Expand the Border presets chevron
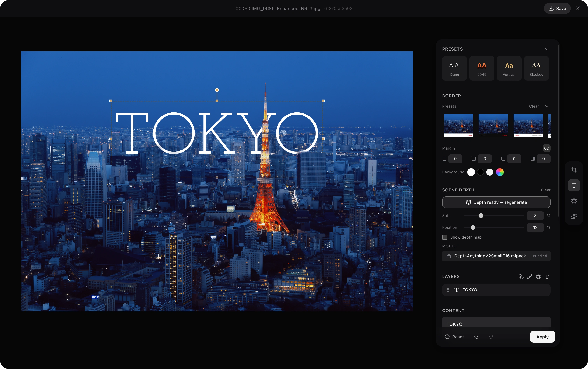 coord(547,106)
